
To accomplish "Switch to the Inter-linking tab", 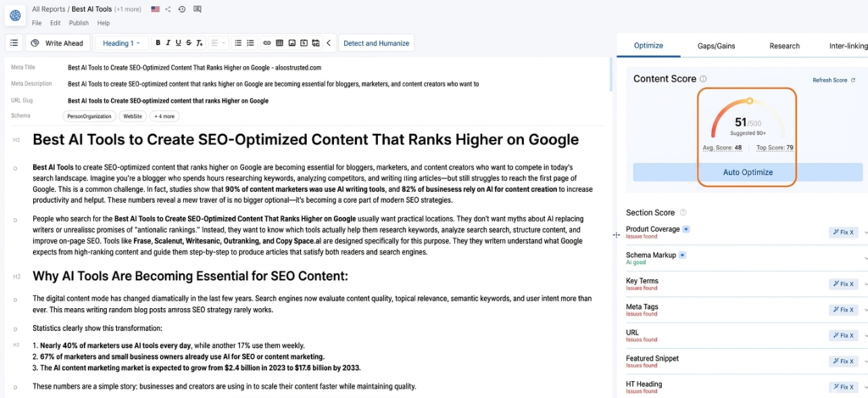I will [x=848, y=46].
